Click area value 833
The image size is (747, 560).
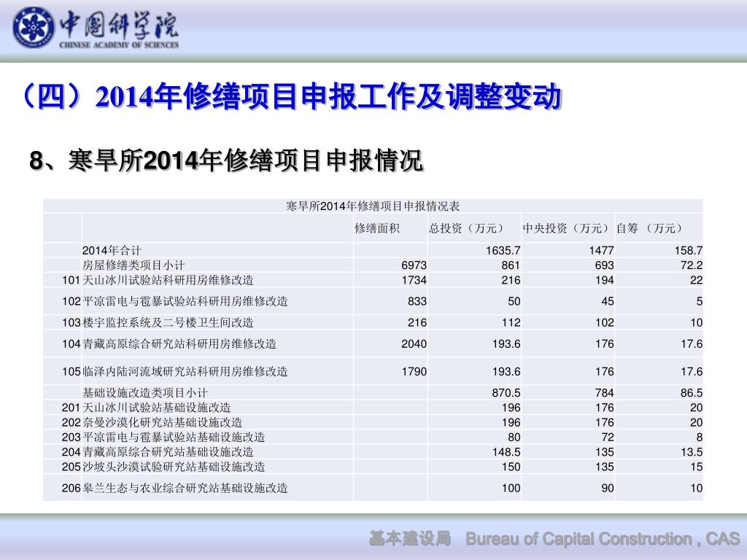click(x=417, y=301)
